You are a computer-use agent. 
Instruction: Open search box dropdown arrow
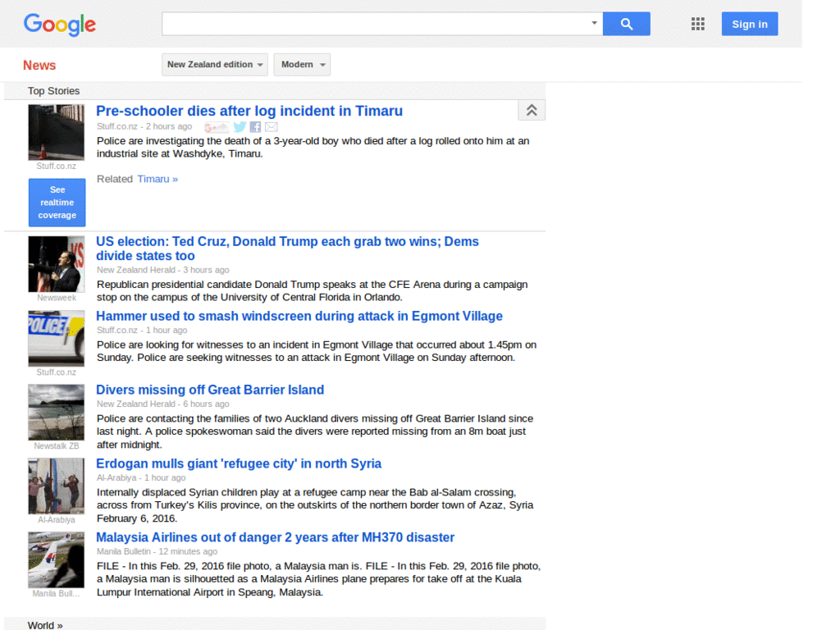[594, 23]
